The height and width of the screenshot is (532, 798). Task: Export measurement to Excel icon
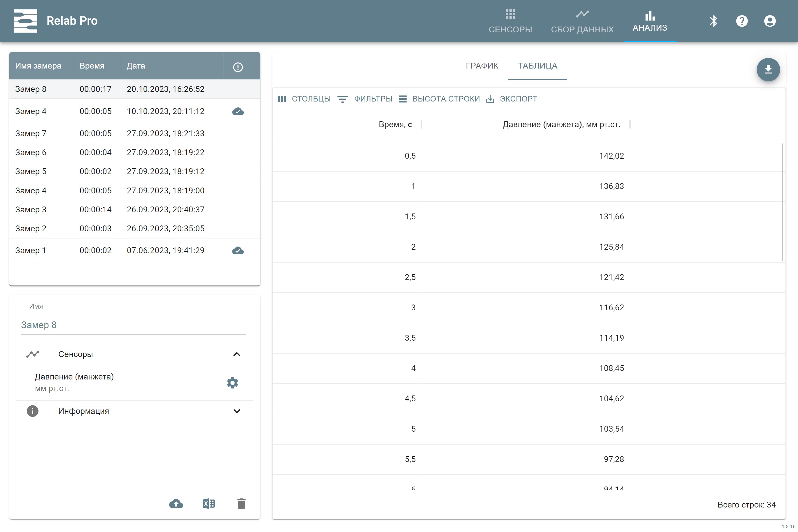(x=209, y=503)
